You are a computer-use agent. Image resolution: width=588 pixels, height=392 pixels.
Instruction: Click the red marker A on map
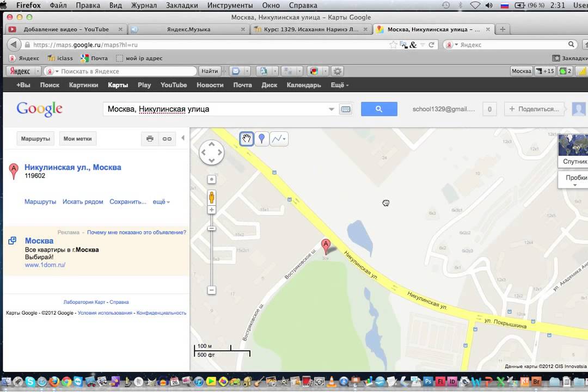pyautogui.click(x=326, y=246)
